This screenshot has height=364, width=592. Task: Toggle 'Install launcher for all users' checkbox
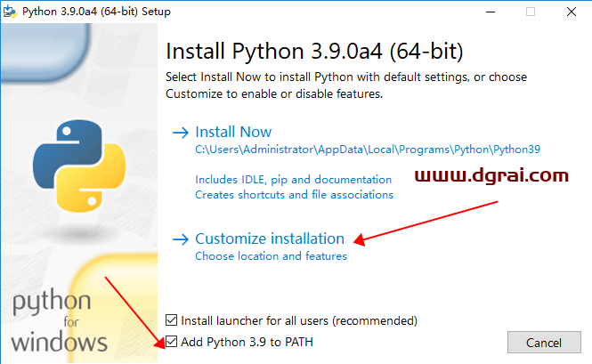click(x=172, y=320)
